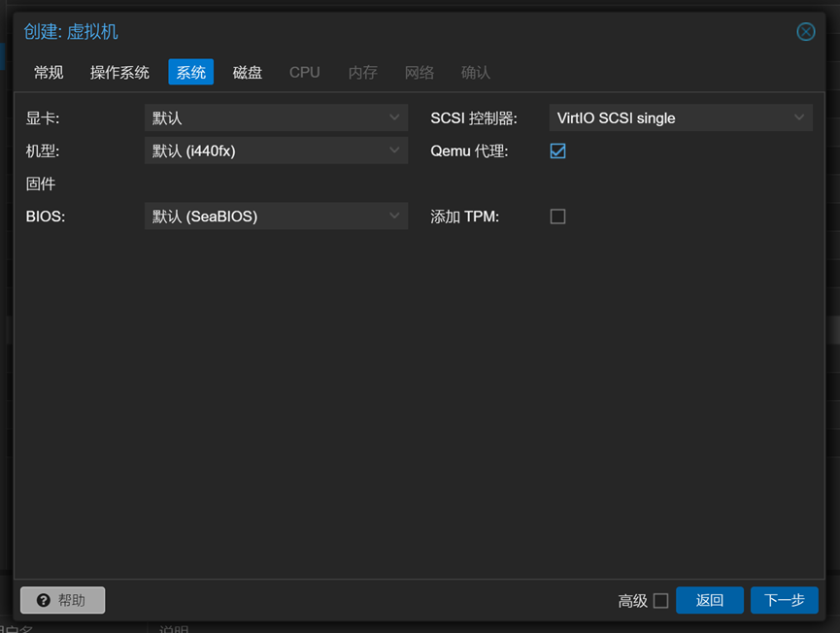Switch to the 常规 tab

(x=49, y=72)
